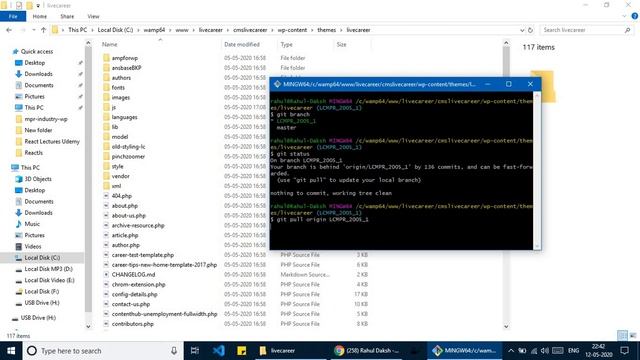Image resolution: width=640 pixels, height=360 pixels.
Task: Activate Cortana microphone icon
Action: pos(174,351)
